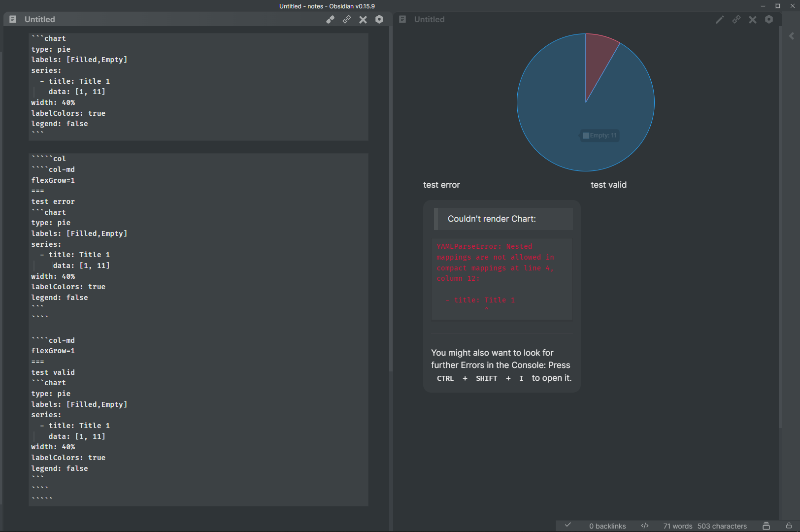
Task: Click the 'test error' line in editor
Action: pos(53,201)
